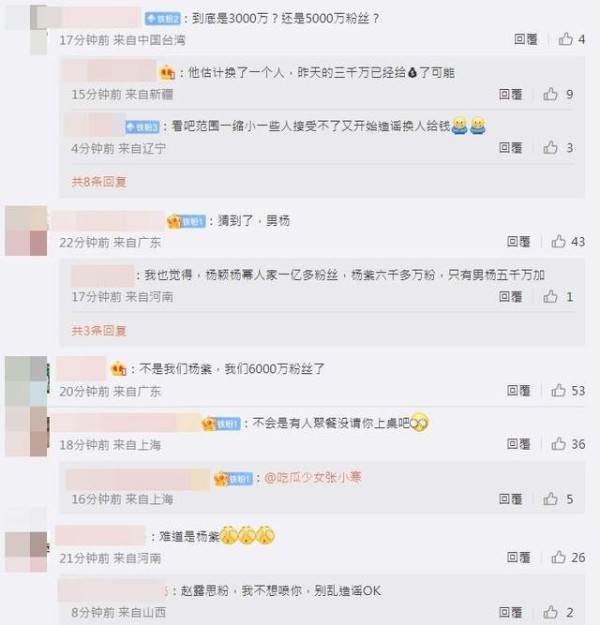Open mention @吃瓜少女张小寒
This screenshot has width=600, height=625.
click(313, 477)
